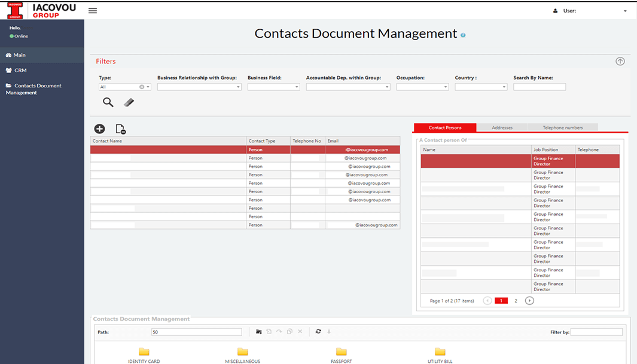Collapse the Filters panel with up arrow
637x364 pixels.
[620, 61]
